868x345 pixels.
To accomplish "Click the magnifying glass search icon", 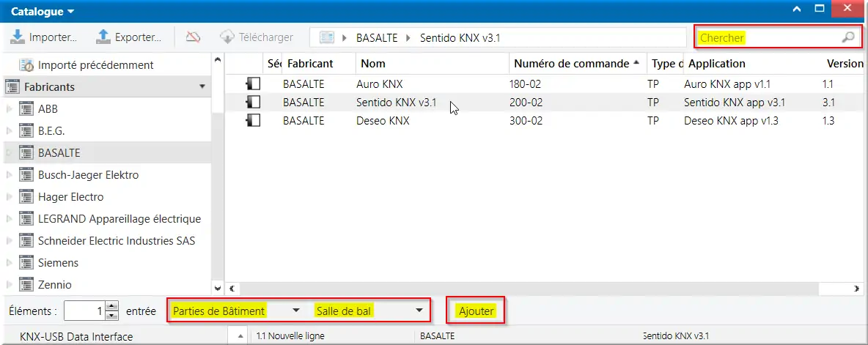I will [848, 37].
